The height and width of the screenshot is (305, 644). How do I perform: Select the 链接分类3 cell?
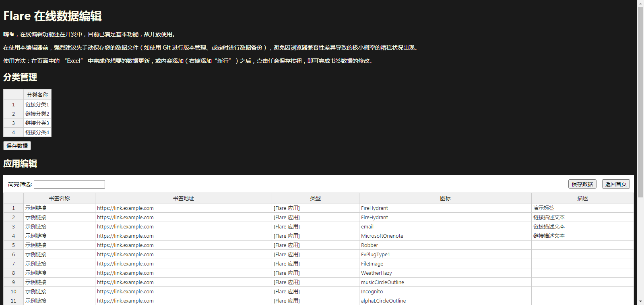click(x=37, y=123)
